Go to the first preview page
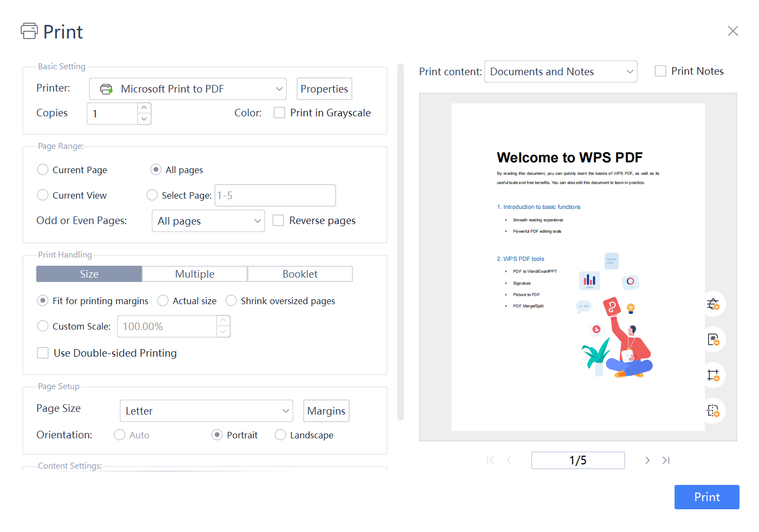 490,460
